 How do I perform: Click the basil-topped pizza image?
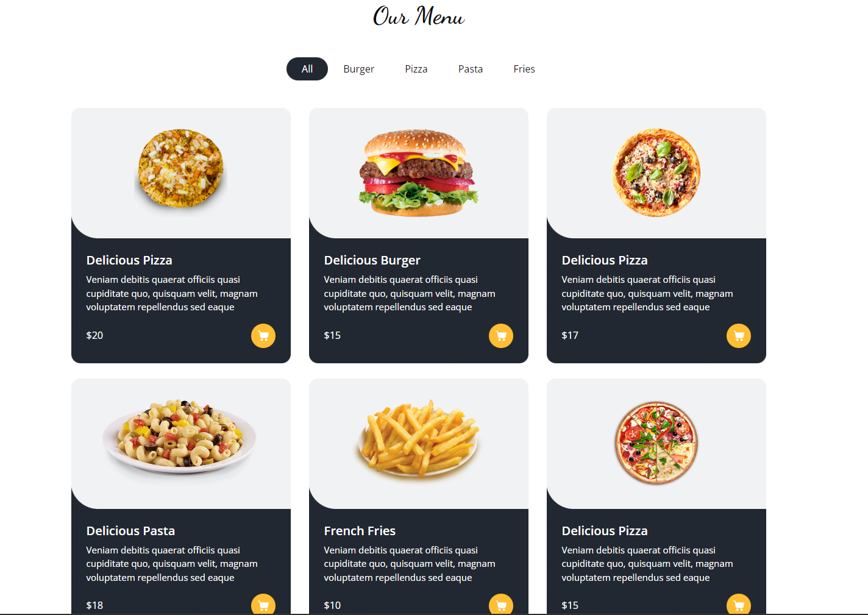click(656, 172)
